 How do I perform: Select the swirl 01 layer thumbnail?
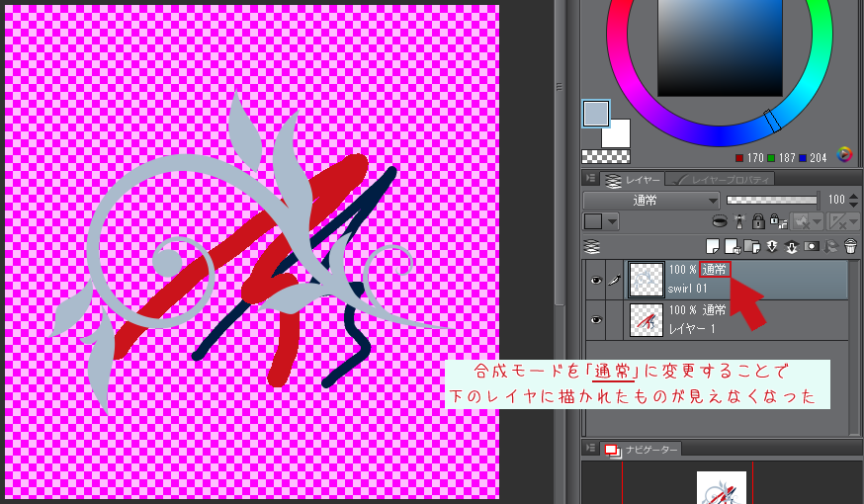(646, 280)
